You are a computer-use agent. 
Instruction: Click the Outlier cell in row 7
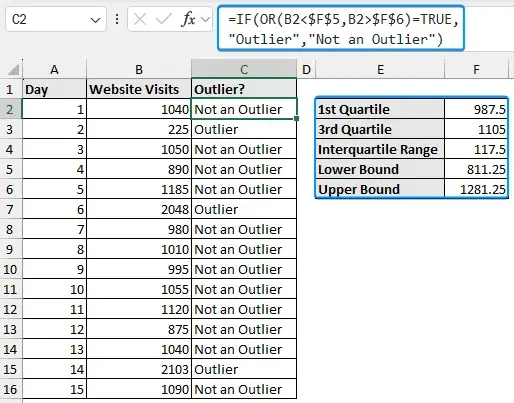pos(244,209)
